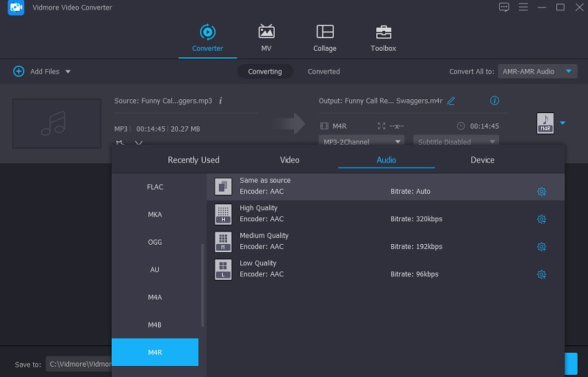Screen dimensions: 588x377
Task: Open the MP3-2Channel audio track dropdown
Action: [362, 141]
